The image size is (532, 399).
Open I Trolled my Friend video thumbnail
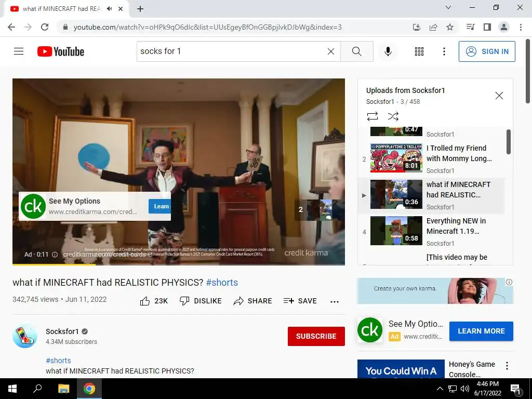[x=396, y=158]
